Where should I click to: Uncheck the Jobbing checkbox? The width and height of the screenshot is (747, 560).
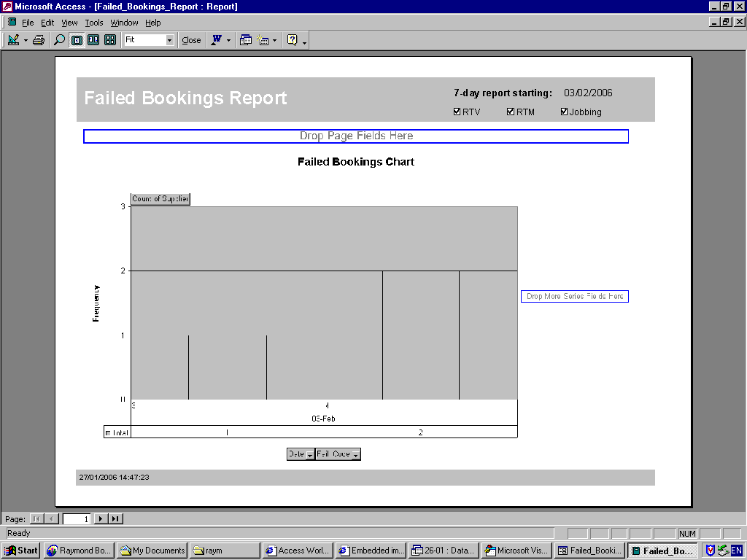click(x=564, y=112)
